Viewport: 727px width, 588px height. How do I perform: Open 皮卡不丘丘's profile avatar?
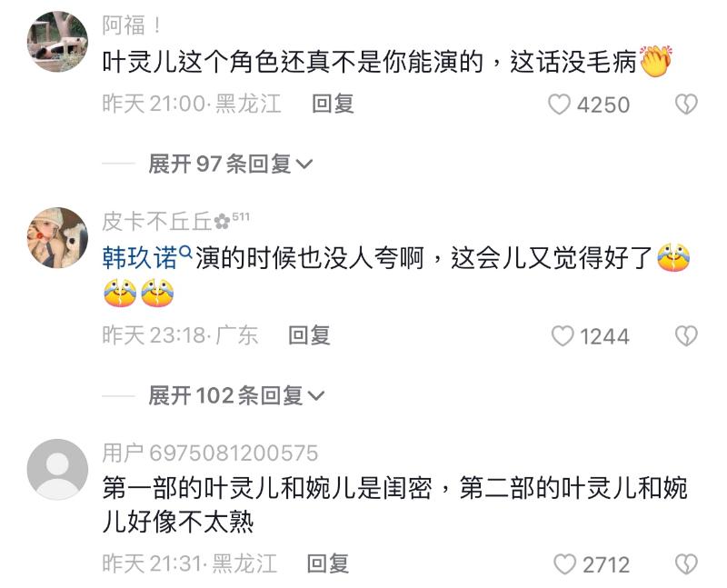(x=57, y=237)
